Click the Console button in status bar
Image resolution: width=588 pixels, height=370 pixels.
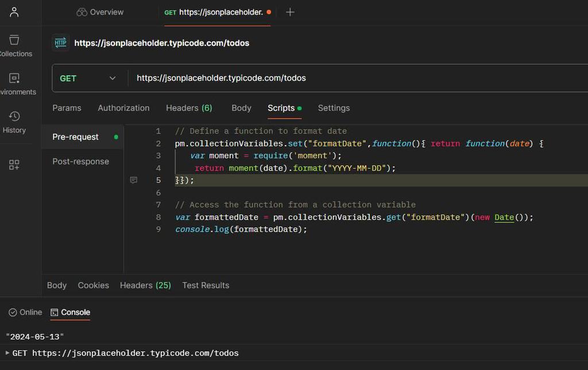point(70,312)
